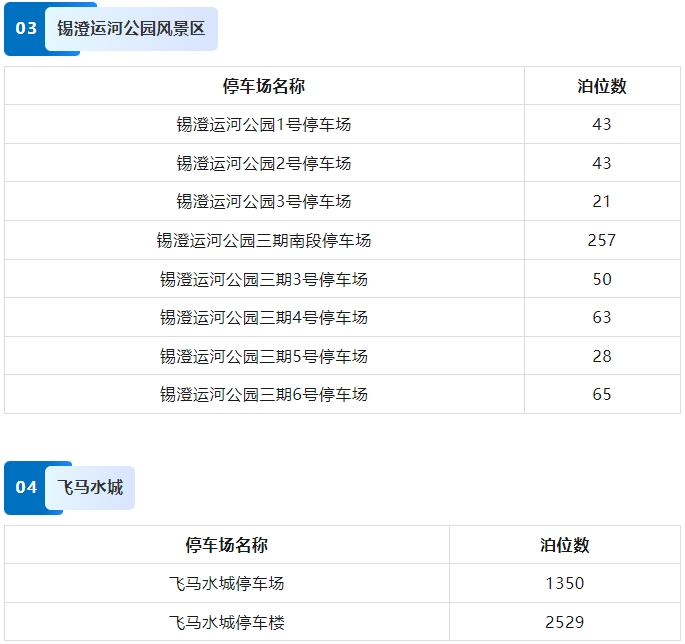The height and width of the screenshot is (644, 685).
Task: Click the 63 parking count cell
Action: tap(602, 317)
